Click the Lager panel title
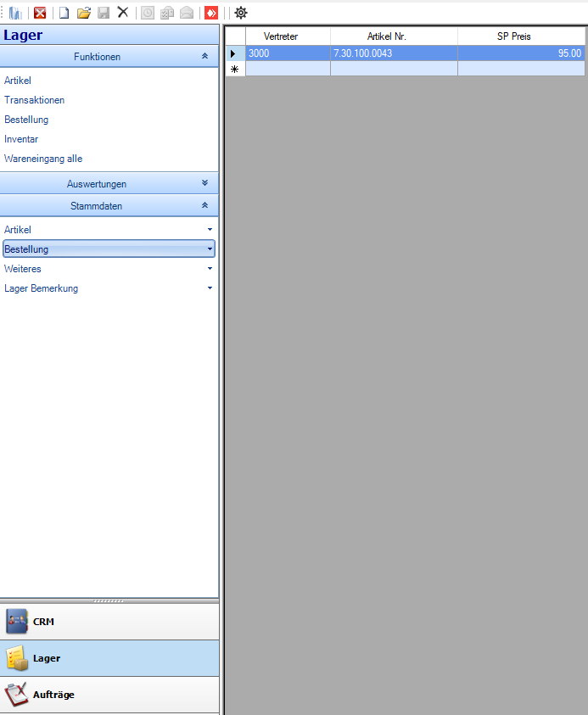 coord(23,35)
